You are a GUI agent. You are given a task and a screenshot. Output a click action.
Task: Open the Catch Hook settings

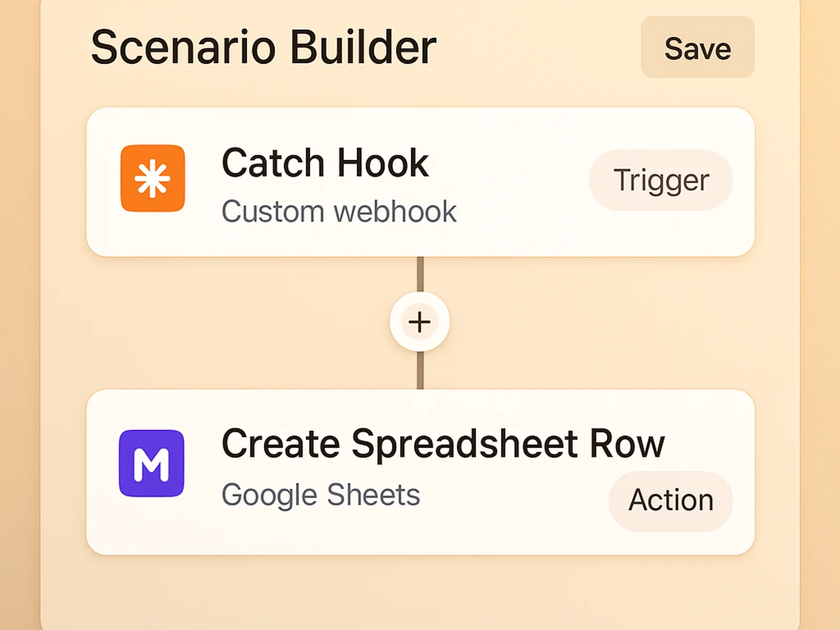point(325,163)
